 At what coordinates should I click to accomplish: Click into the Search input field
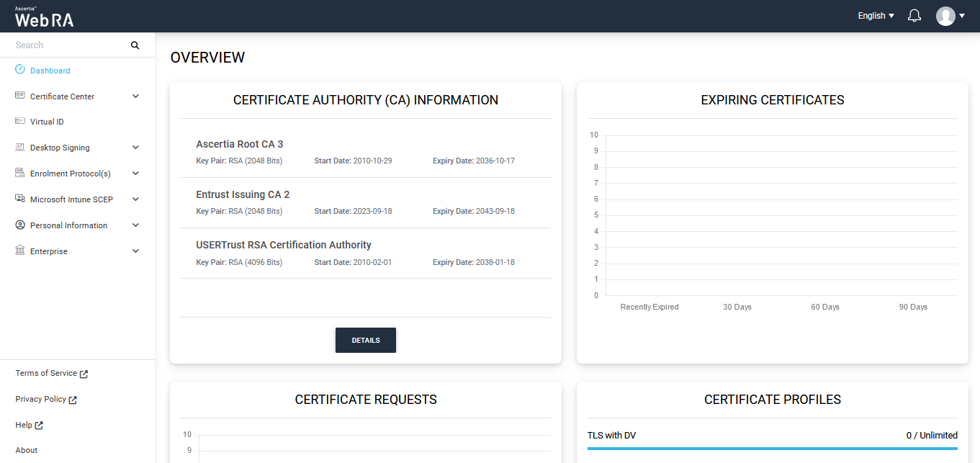pos(68,45)
